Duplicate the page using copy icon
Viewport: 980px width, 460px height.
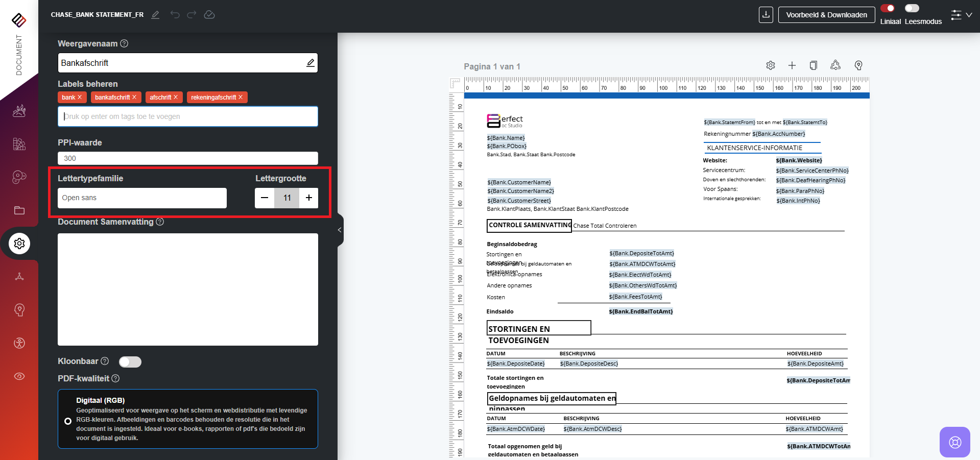(814, 65)
